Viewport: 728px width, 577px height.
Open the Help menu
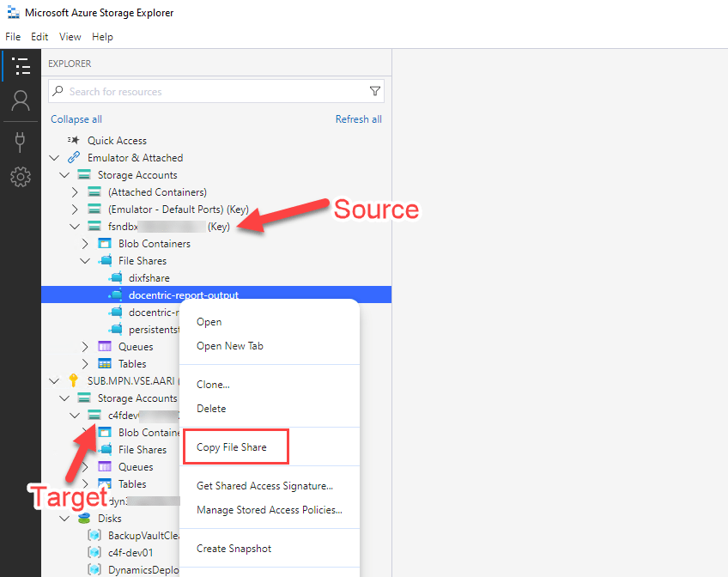tap(103, 37)
